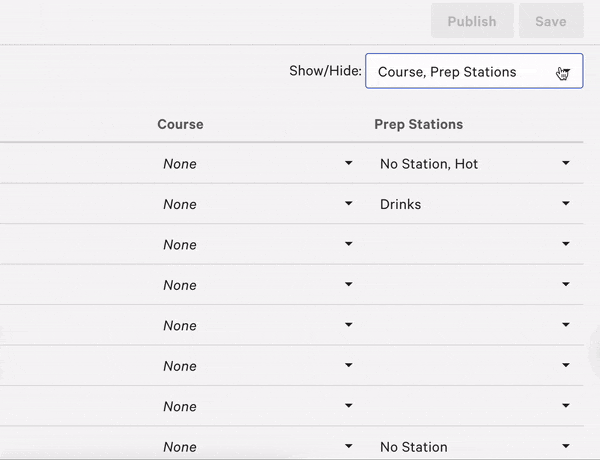Open the 'No Station, Hot' prep stations dropdown
Viewport: 600px width, 460px height.
[x=473, y=164]
